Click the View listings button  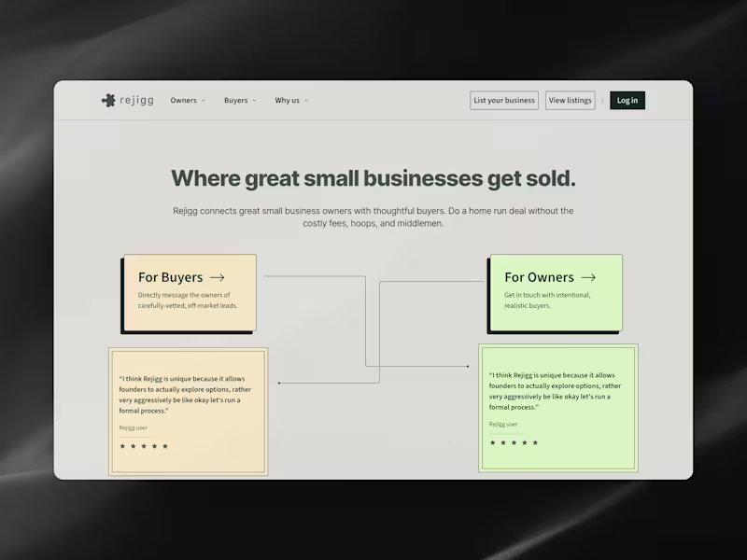point(571,101)
